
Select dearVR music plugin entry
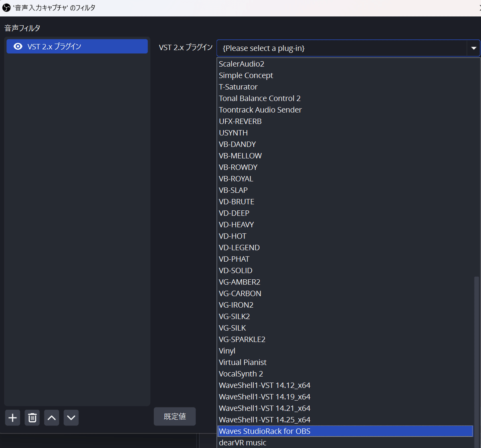click(x=345, y=443)
